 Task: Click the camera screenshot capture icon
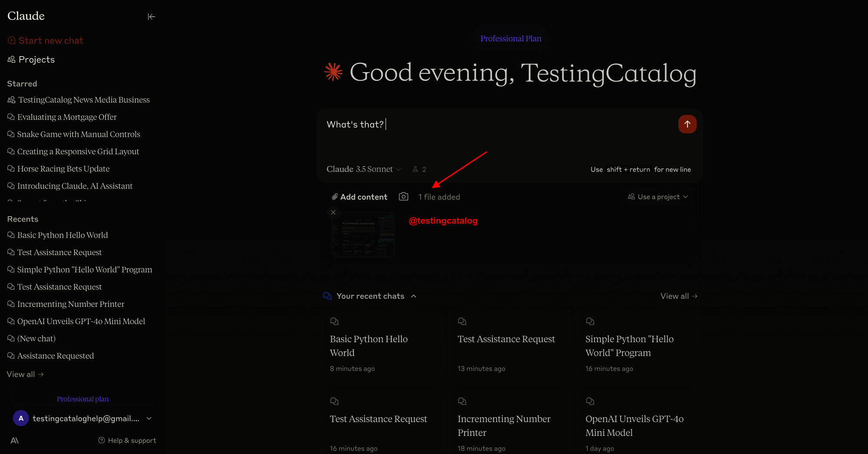coord(403,197)
